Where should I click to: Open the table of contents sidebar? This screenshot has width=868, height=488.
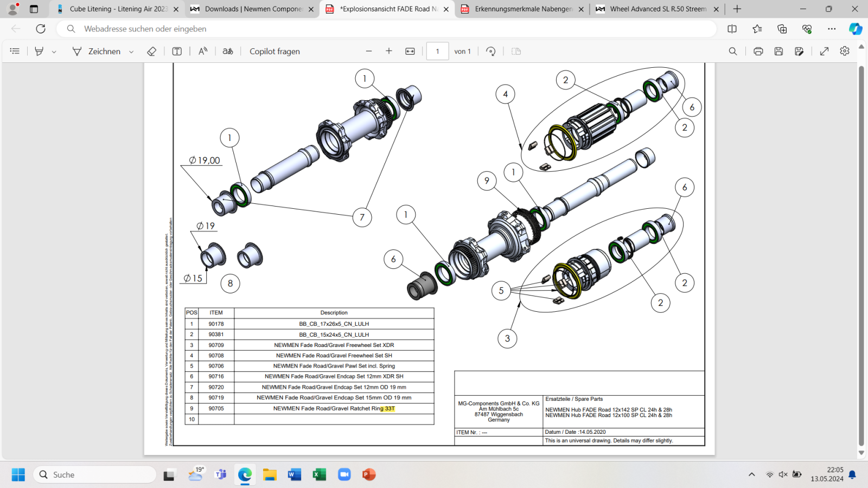click(x=15, y=51)
